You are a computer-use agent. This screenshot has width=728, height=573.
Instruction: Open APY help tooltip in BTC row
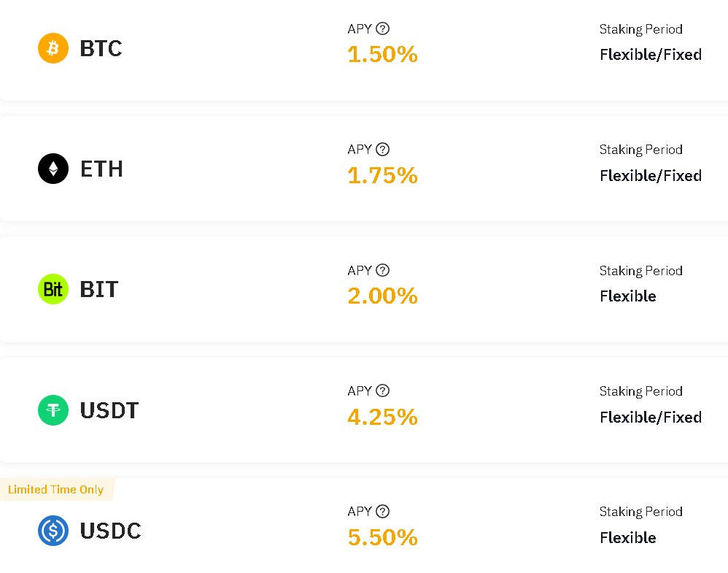tap(382, 28)
